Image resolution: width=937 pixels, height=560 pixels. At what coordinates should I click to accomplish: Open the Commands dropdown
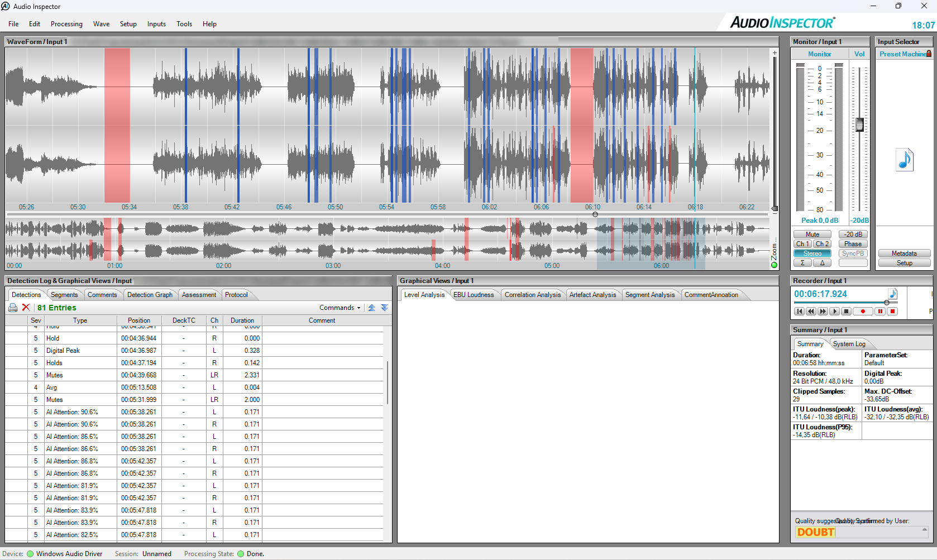click(340, 308)
